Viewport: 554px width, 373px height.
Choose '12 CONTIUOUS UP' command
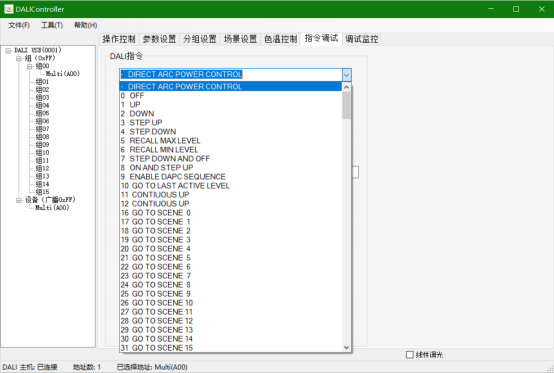[x=231, y=204]
